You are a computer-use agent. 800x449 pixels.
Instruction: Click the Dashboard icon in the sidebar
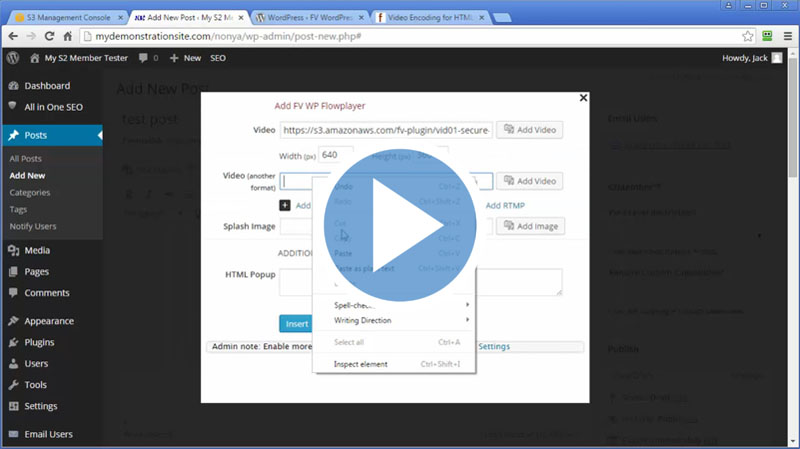pos(13,86)
